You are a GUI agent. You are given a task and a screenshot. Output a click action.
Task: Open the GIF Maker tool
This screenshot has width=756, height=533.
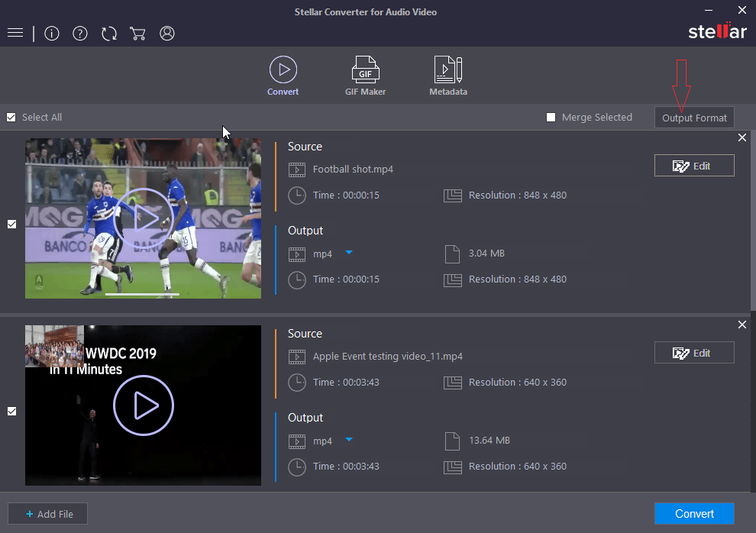click(366, 76)
